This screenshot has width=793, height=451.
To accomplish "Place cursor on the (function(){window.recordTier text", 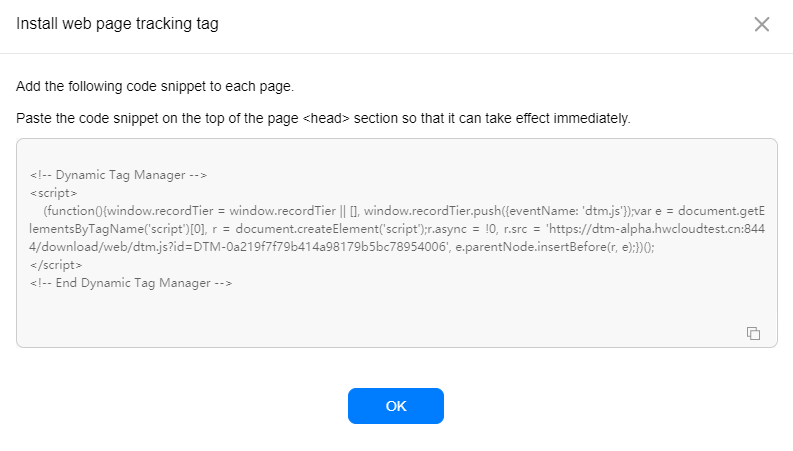I will coord(128,211).
